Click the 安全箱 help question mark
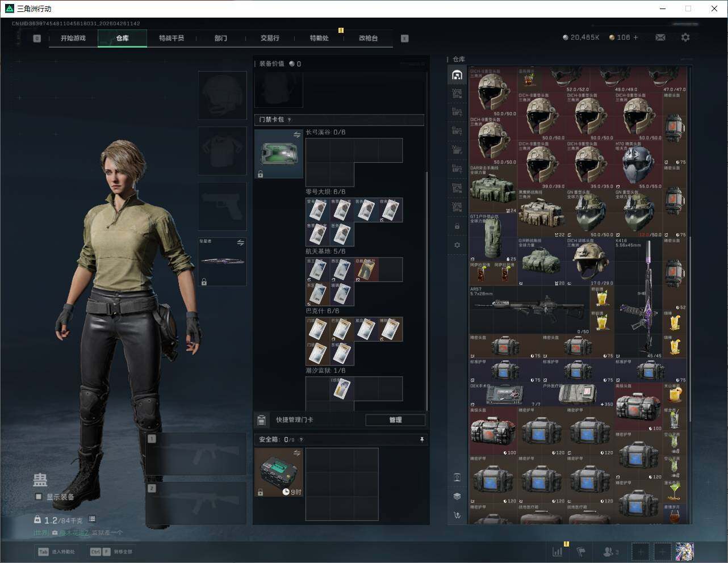 pyautogui.click(x=301, y=439)
